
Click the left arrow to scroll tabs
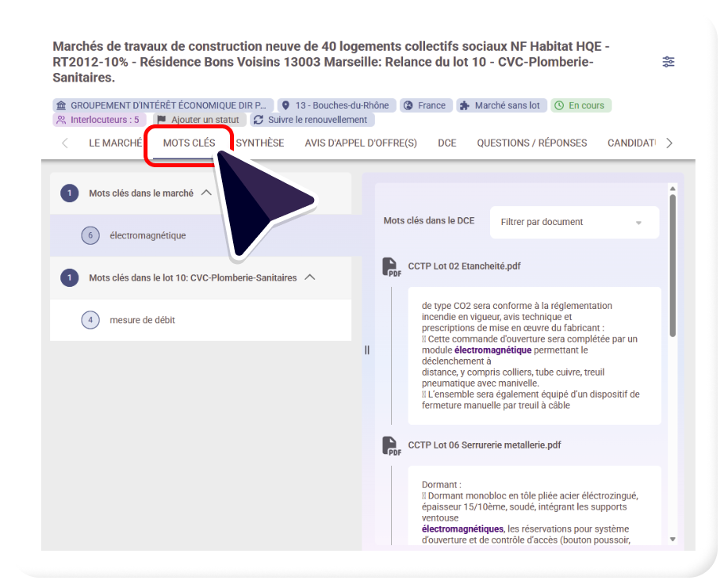(64, 143)
